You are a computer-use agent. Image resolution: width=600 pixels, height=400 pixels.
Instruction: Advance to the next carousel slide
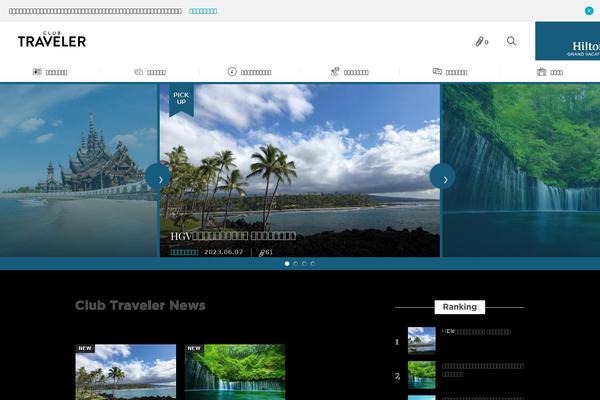pos(442,176)
